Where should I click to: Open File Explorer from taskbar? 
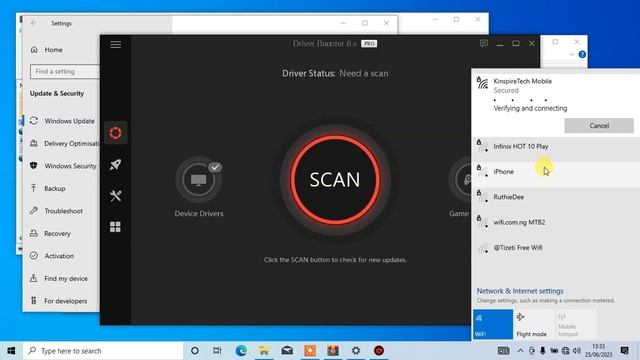264,351
